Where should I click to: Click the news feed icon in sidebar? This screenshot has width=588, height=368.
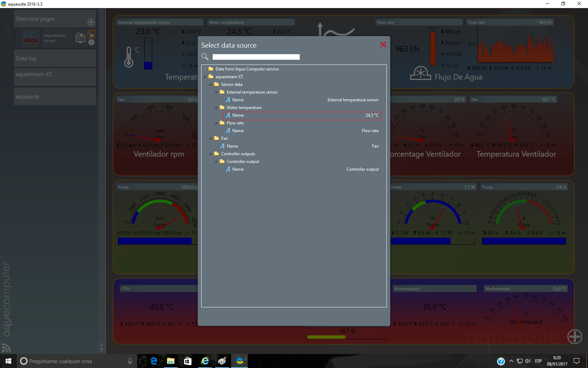click(x=6, y=347)
